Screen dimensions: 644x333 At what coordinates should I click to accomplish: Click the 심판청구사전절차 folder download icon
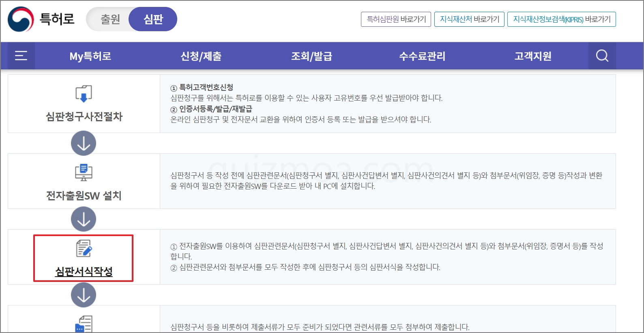(84, 94)
